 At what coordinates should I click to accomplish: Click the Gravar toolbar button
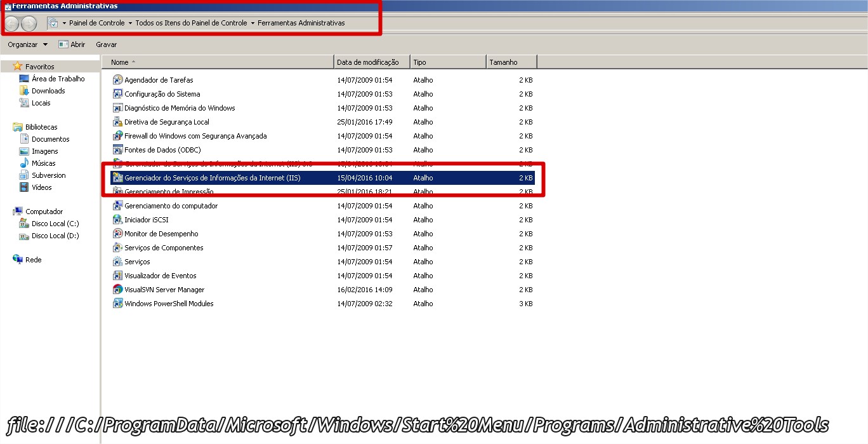click(x=106, y=44)
